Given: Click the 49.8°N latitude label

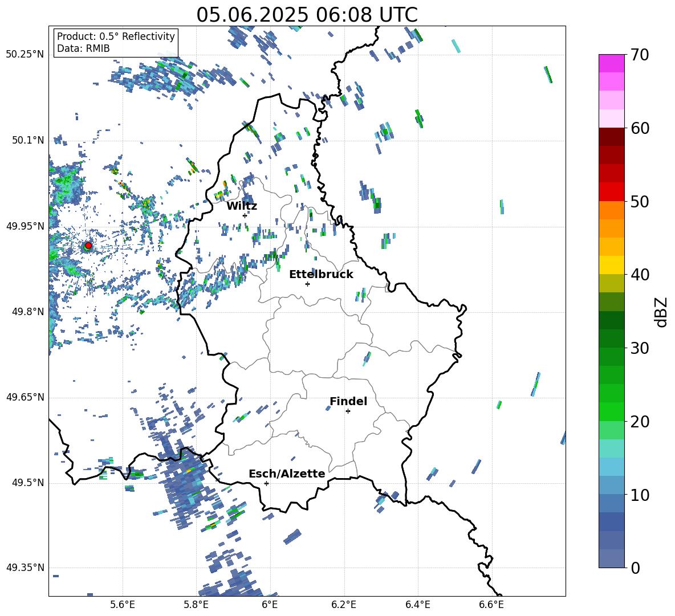Looking at the screenshot, I should pos(27,312).
